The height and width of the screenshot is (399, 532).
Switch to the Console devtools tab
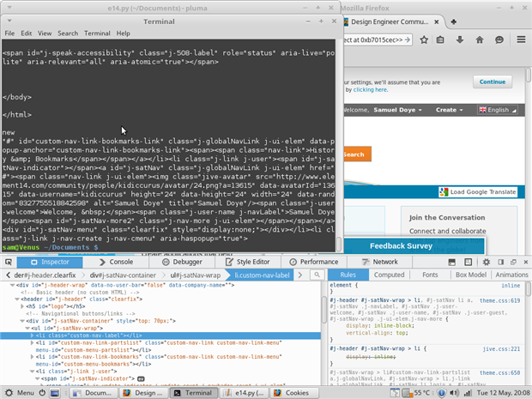(x=116, y=262)
